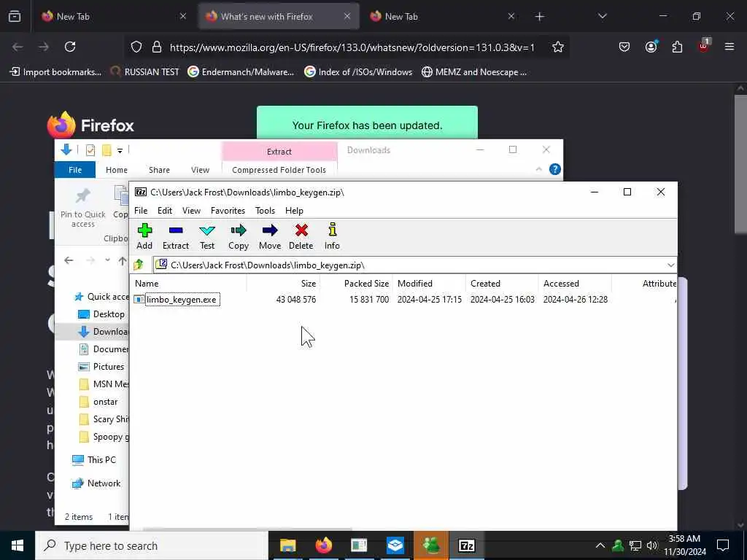Viewport: 747px width, 560px height.
Task: Go up a level in Explorer
Action: (x=123, y=260)
